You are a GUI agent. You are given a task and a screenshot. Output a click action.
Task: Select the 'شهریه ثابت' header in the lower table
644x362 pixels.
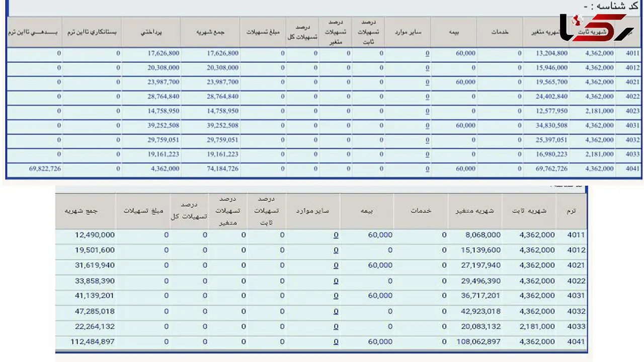click(x=529, y=211)
